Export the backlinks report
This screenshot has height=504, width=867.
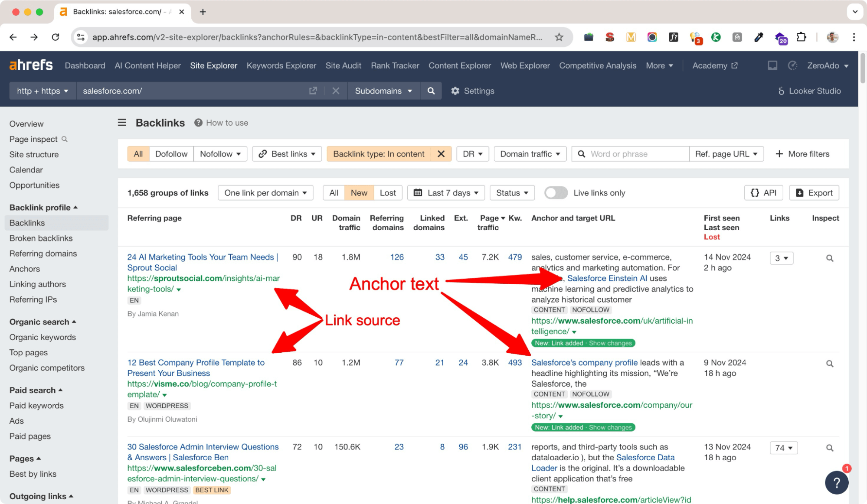point(814,193)
